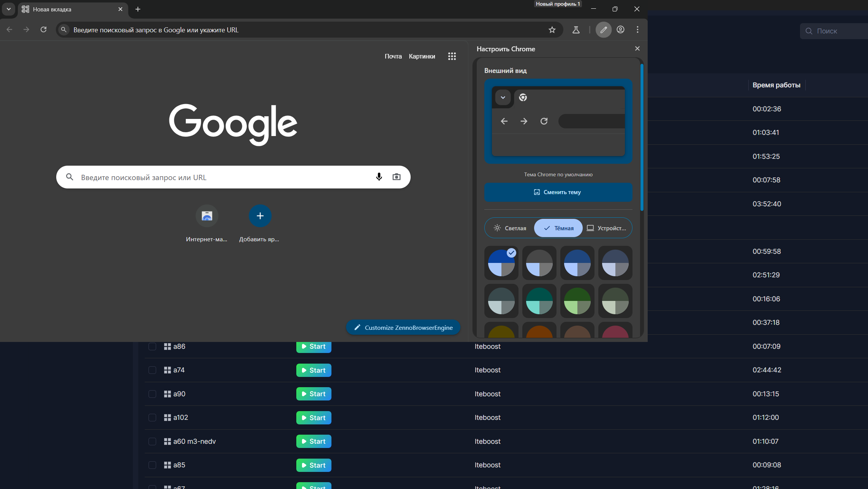Image resolution: width=868 pixels, height=489 pixels.
Task: Open the profile avatar icon in toolbar
Action: [x=620, y=30]
